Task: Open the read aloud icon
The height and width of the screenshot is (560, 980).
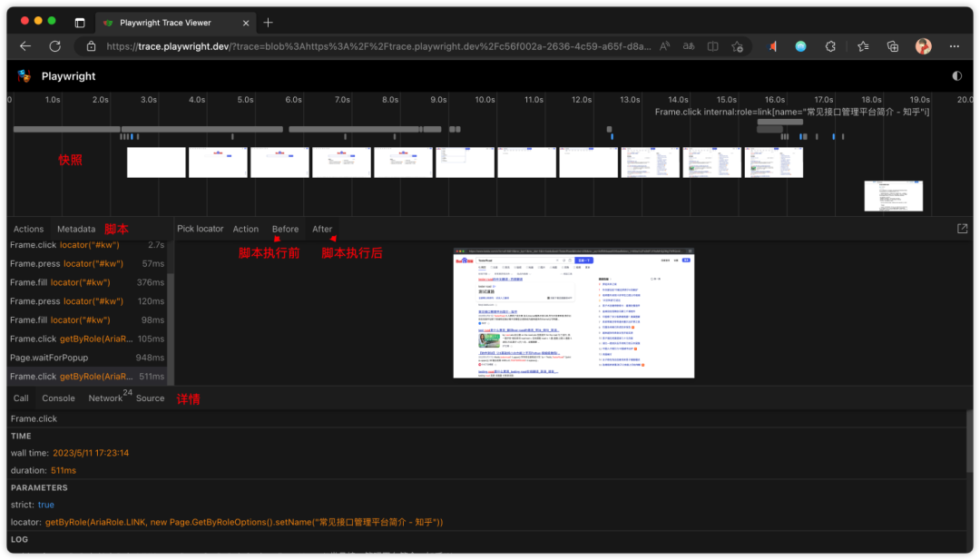Action: (x=664, y=46)
